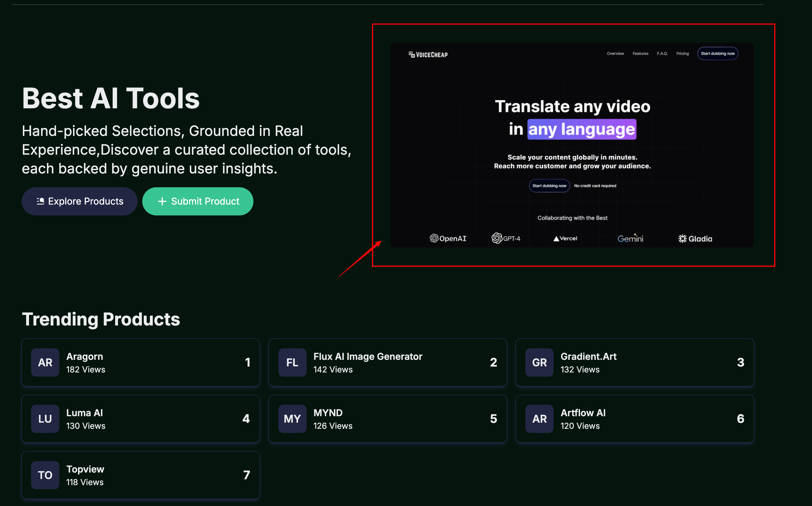812x506 pixels.
Task: Click the plus icon in Submit Product
Action: pyautogui.click(x=162, y=201)
